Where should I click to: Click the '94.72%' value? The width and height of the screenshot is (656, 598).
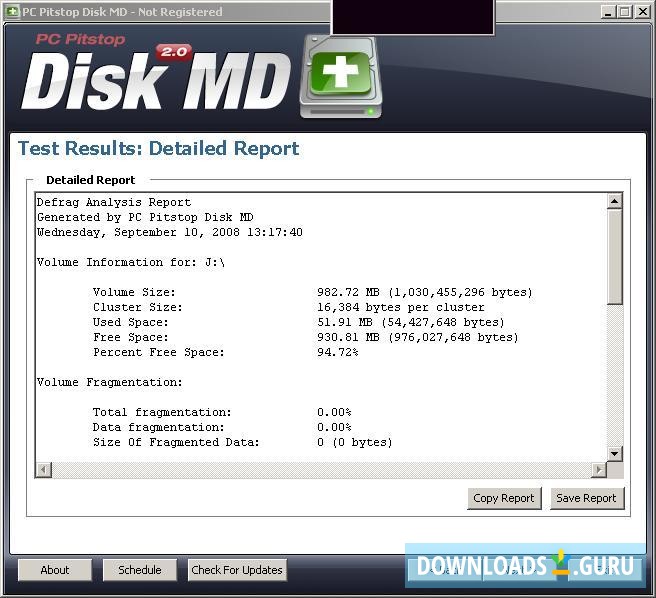tap(338, 352)
